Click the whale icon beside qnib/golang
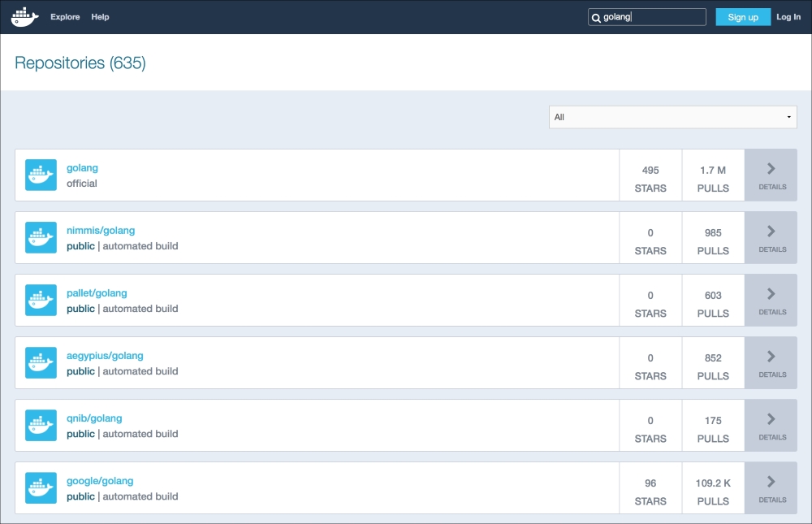The image size is (812, 524). (41, 426)
